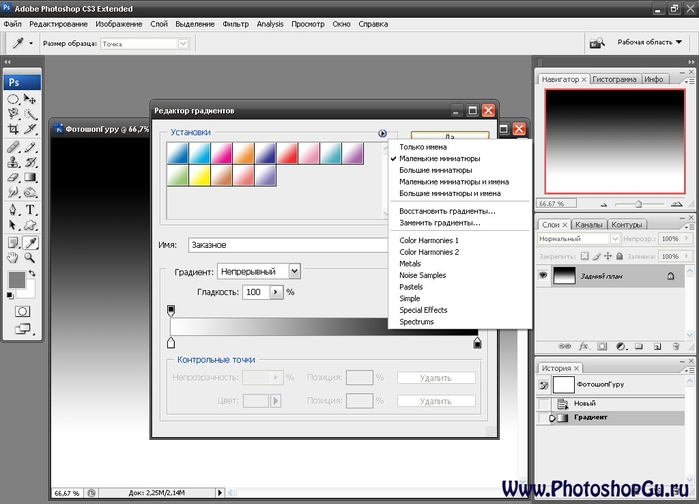
Task: Open layer Заливка percentage arrow
Action: pos(687,256)
